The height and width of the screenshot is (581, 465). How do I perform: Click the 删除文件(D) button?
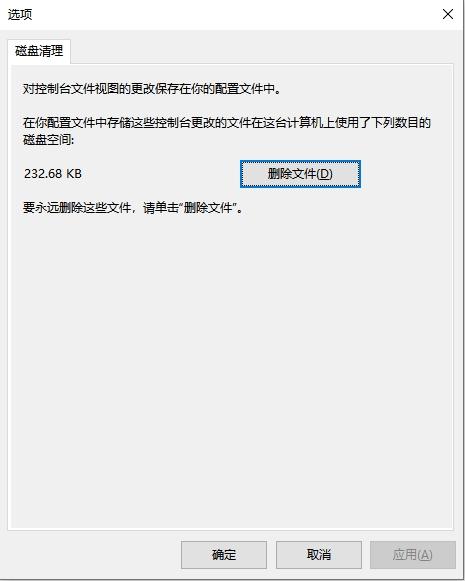pos(300,174)
